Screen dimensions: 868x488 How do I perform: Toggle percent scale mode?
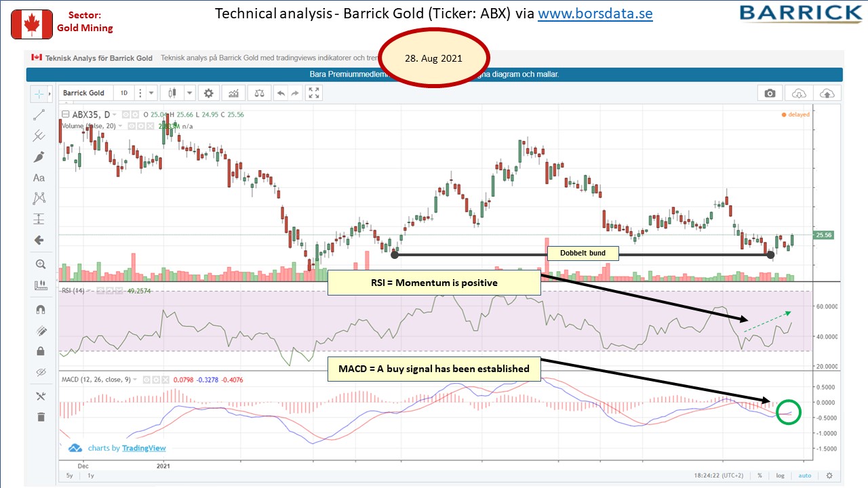click(760, 476)
